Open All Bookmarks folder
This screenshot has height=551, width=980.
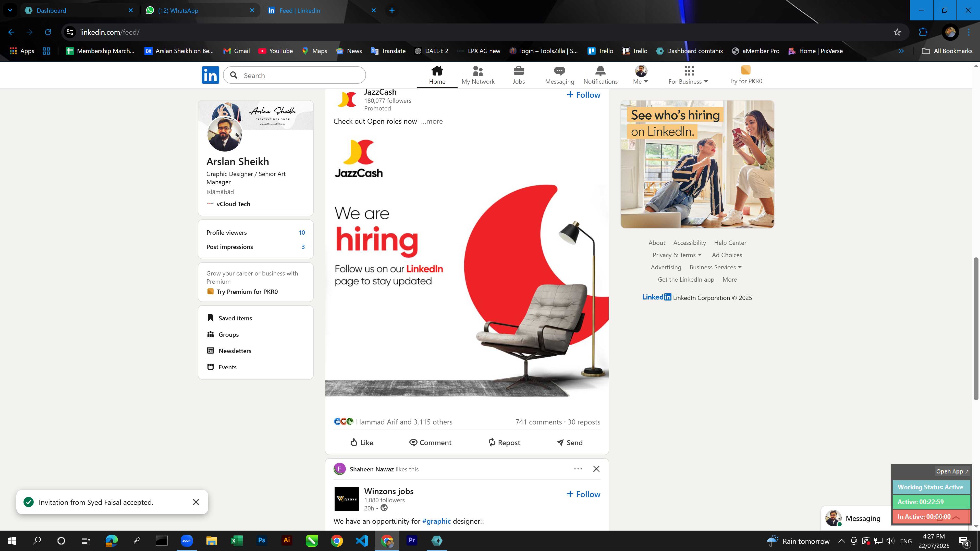click(x=947, y=51)
